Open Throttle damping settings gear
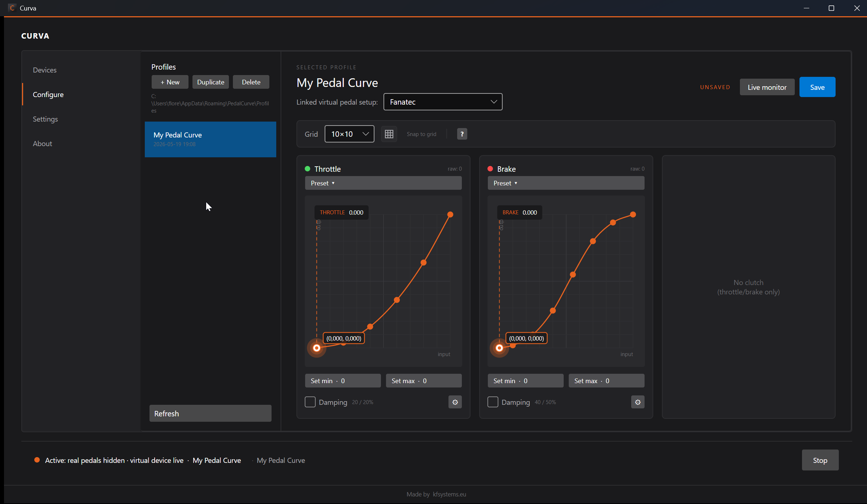 [455, 402]
